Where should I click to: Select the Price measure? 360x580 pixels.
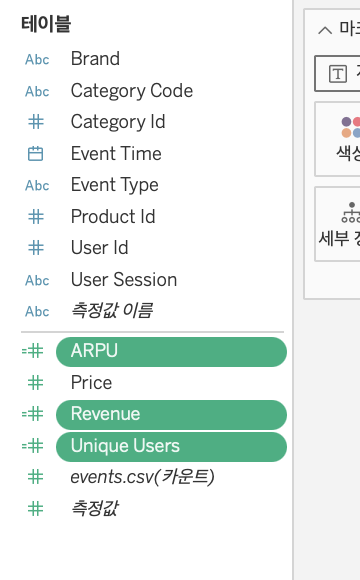[x=91, y=382]
